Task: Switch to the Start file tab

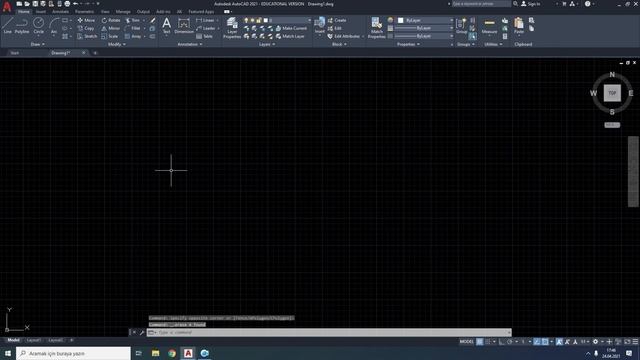Action: pos(15,53)
